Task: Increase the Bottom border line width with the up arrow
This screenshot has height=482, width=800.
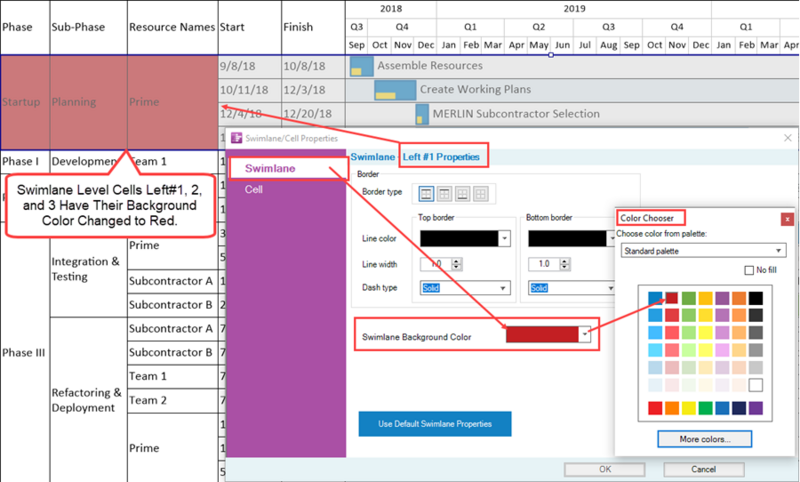Action: pyautogui.click(x=564, y=261)
